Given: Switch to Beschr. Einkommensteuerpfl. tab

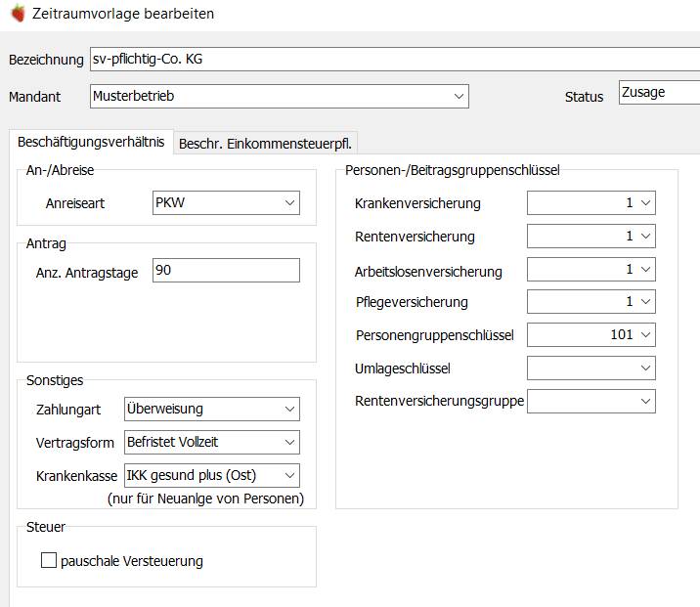Looking at the screenshot, I should [x=265, y=144].
